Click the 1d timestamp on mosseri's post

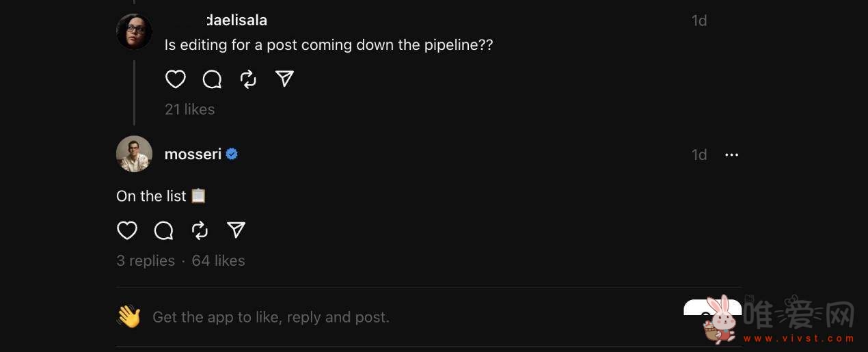click(699, 155)
